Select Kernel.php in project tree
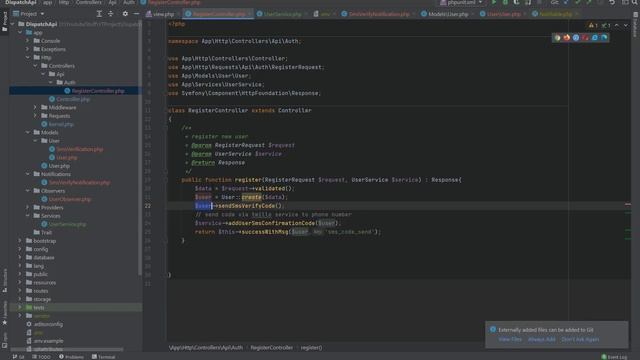 (x=58, y=124)
